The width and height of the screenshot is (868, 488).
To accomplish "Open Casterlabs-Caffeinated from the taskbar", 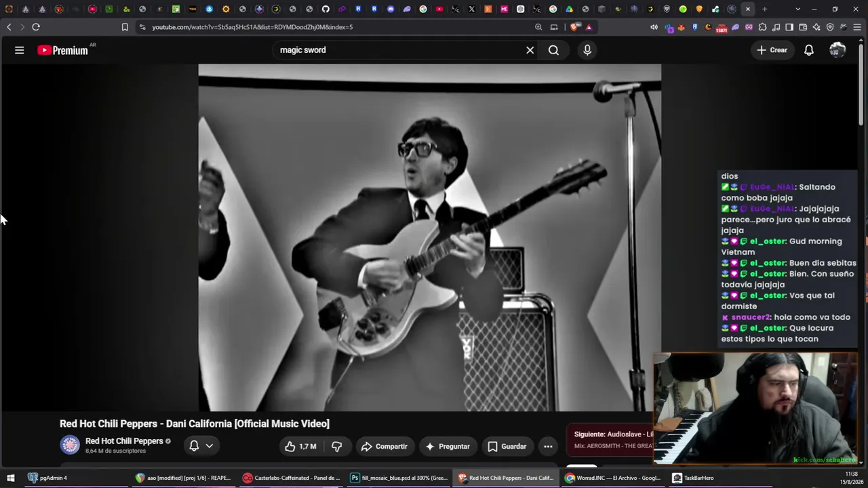I will click(x=292, y=478).
